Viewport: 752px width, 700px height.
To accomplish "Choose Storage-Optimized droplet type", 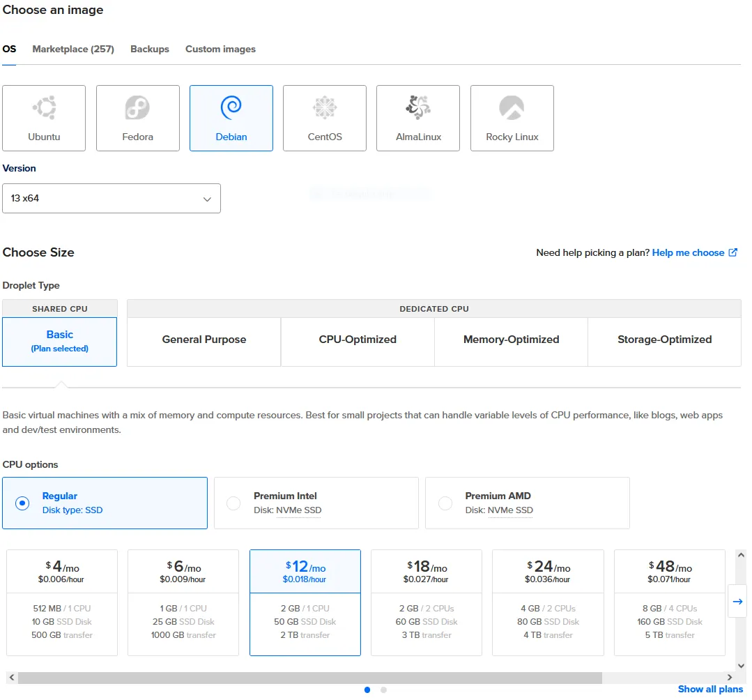I will click(665, 342).
